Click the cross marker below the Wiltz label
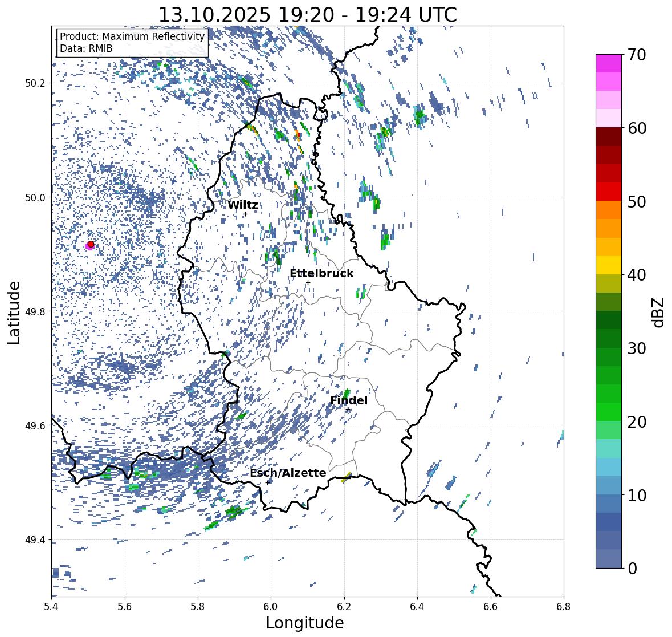672x637 pixels. [x=245, y=214]
